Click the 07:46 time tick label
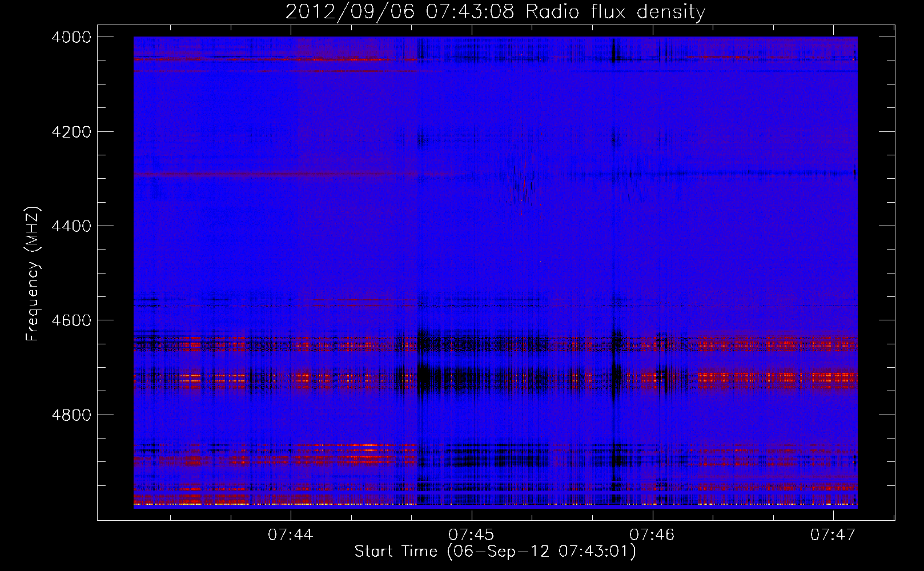Viewport: 924px width, 571px height. 652,534
